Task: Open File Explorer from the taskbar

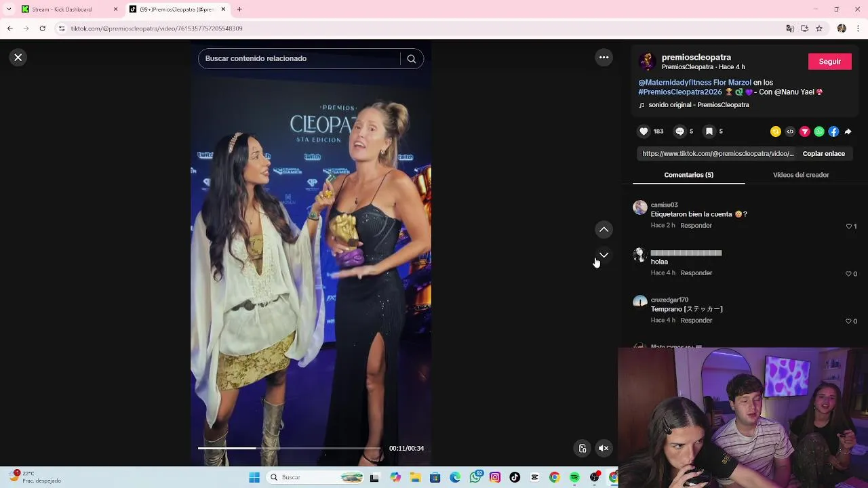Action: coord(415,478)
